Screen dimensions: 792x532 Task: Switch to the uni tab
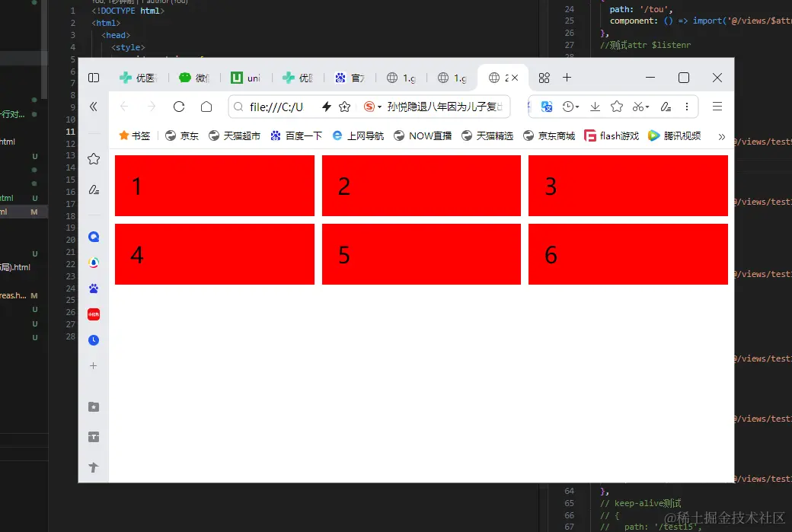246,78
